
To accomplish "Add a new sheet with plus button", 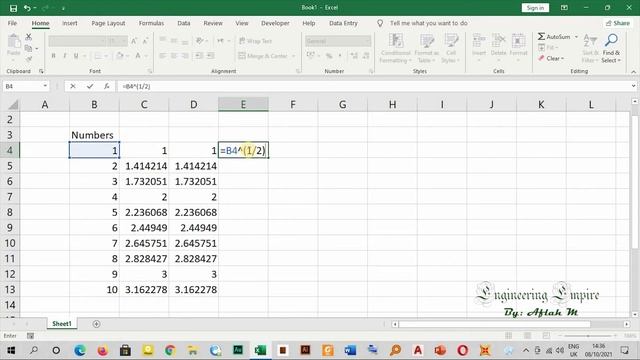I will [96, 324].
